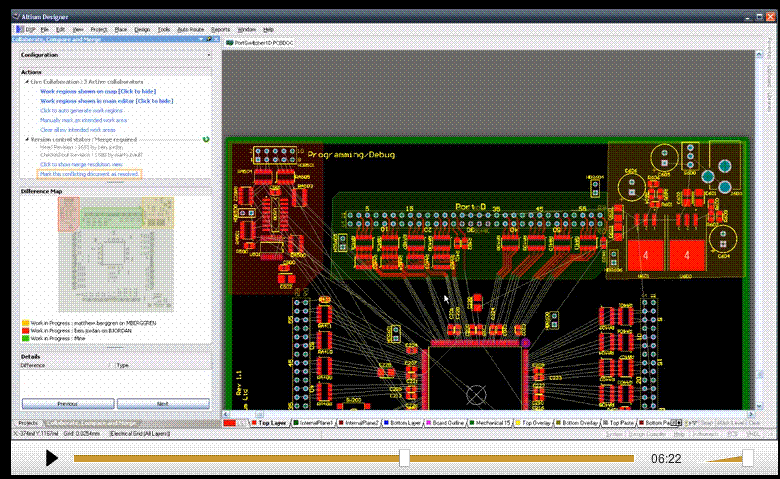Click Mark this conflicting document as resolved
The image size is (780, 479).
coord(89,173)
